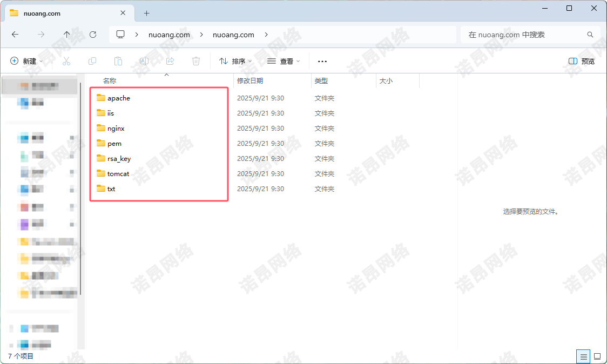Select the nginx folder
The height and width of the screenshot is (364, 607).
pos(116,129)
